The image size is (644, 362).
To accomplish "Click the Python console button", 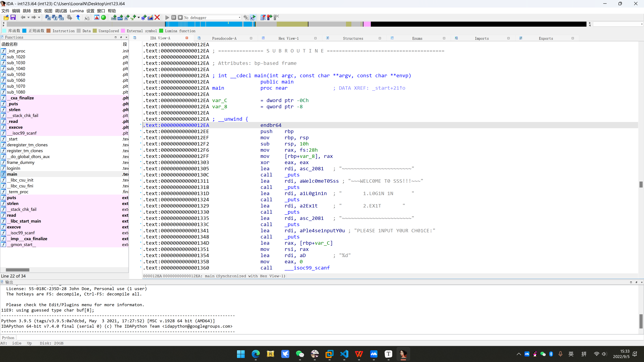I will click(x=8, y=338).
